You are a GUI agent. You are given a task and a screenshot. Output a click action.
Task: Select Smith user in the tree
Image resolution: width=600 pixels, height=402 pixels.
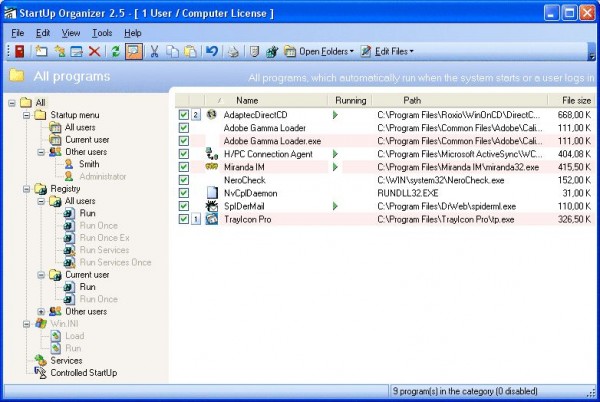89,164
